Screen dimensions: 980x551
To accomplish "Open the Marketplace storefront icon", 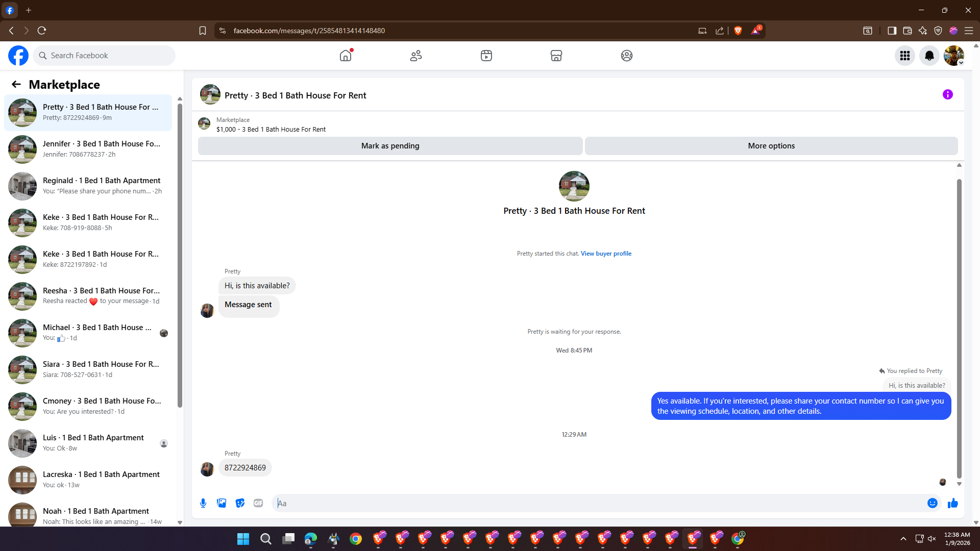I will pyautogui.click(x=556, y=56).
